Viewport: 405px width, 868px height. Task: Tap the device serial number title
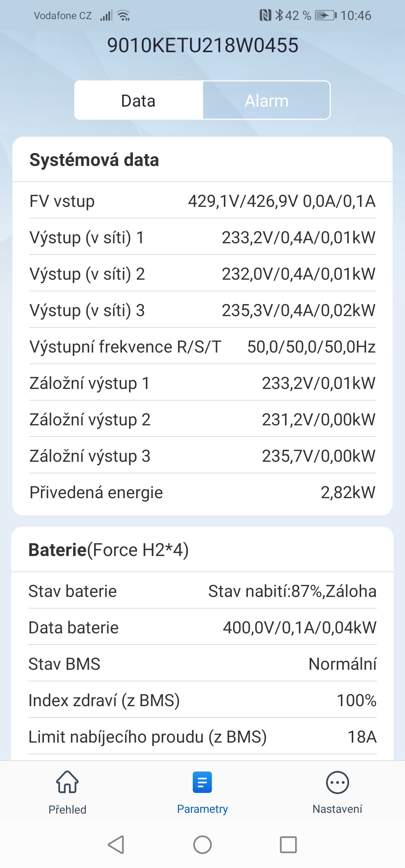pos(202,45)
